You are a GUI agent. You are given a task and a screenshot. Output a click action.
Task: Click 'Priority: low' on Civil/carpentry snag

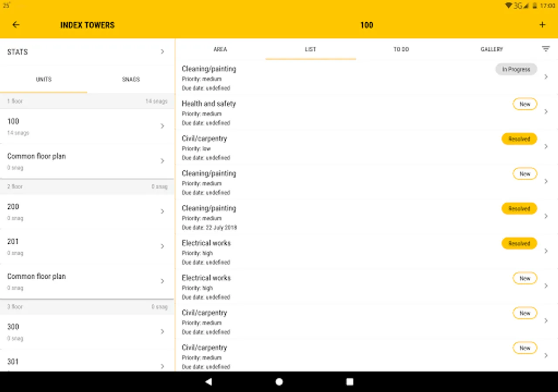pos(196,149)
